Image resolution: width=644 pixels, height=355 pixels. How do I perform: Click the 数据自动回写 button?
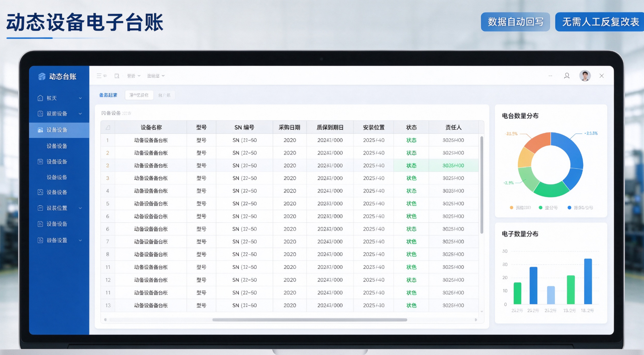coord(516,22)
